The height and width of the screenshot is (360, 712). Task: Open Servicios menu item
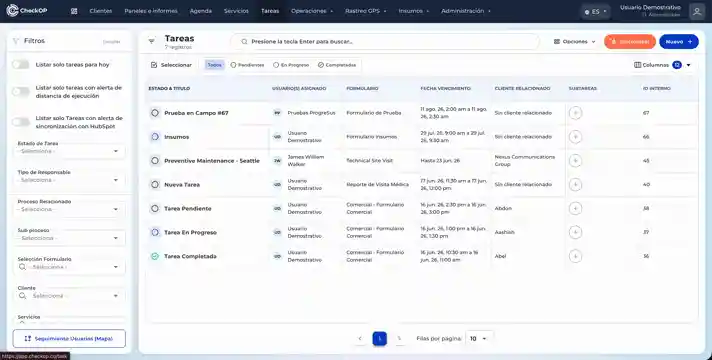click(236, 11)
